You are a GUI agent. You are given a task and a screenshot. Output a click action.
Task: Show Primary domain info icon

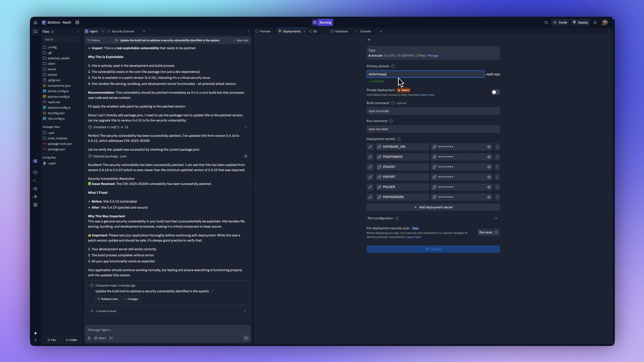coord(393,66)
